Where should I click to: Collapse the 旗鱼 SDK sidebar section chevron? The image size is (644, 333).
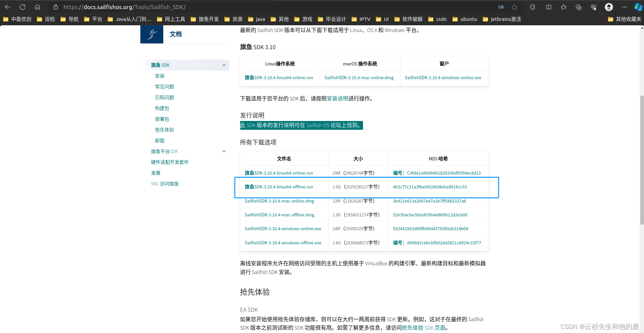(224, 65)
